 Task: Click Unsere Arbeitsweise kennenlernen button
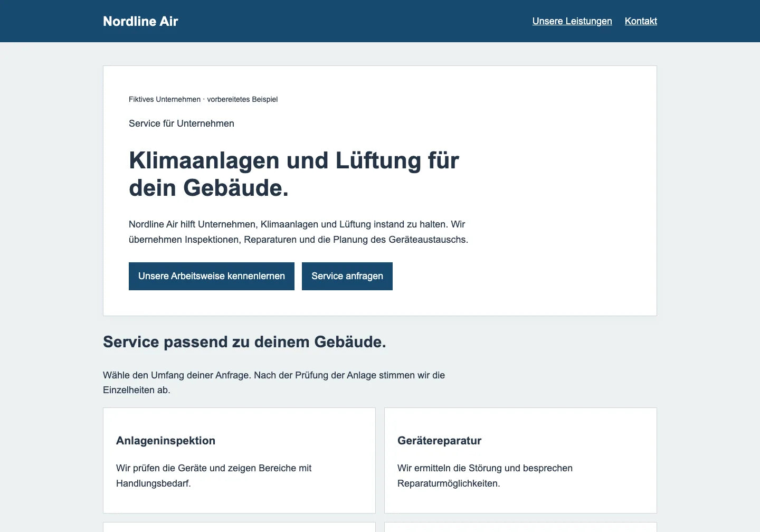(212, 276)
